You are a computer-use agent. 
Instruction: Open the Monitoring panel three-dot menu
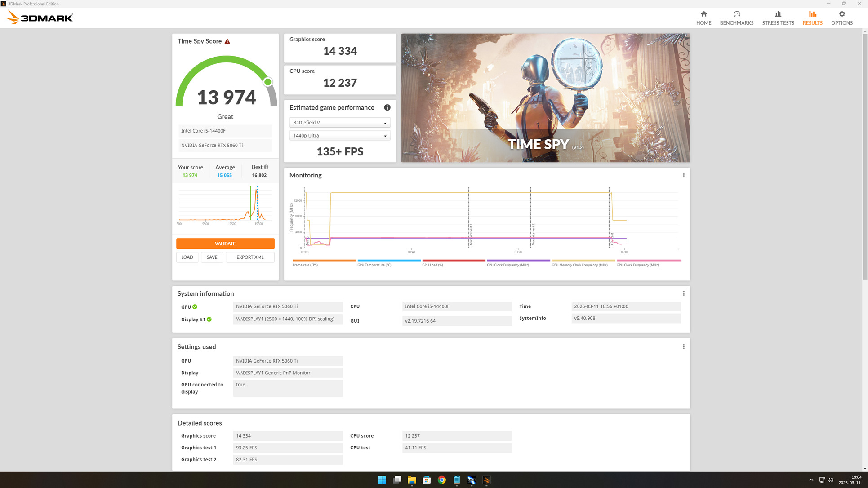click(684, 175)
